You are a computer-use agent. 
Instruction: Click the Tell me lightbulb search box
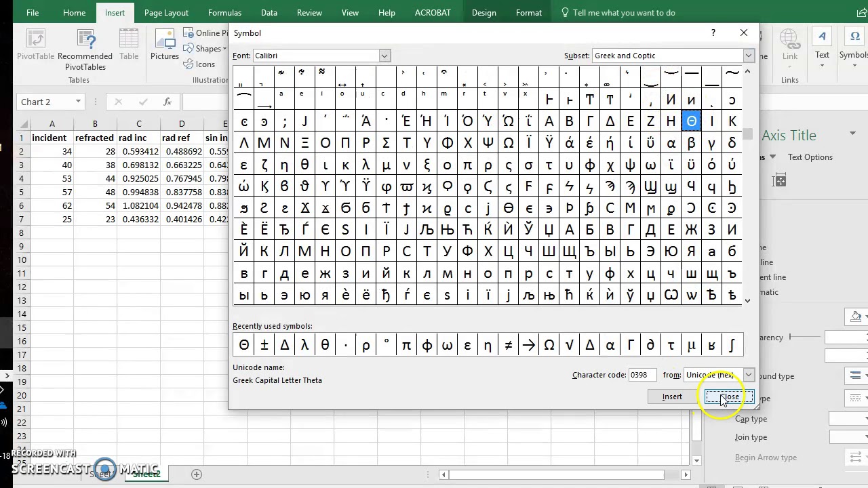pyautogui.click(x=617, y=13)
